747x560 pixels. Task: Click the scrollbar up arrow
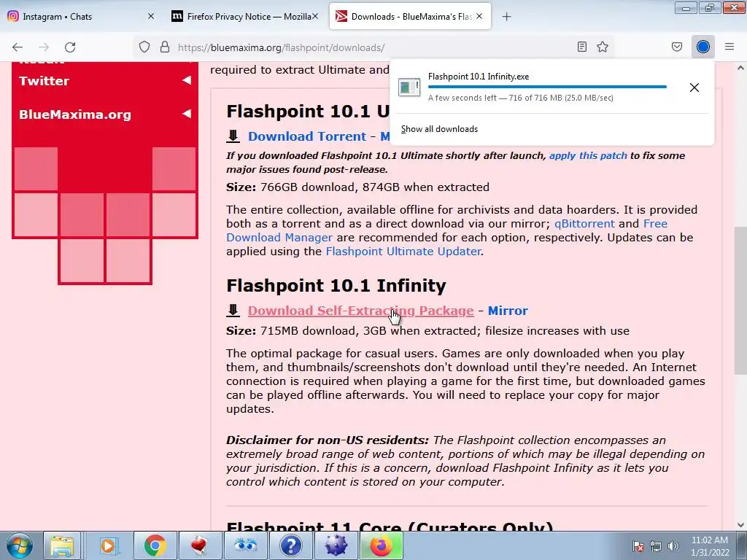[x=740, y=68]
